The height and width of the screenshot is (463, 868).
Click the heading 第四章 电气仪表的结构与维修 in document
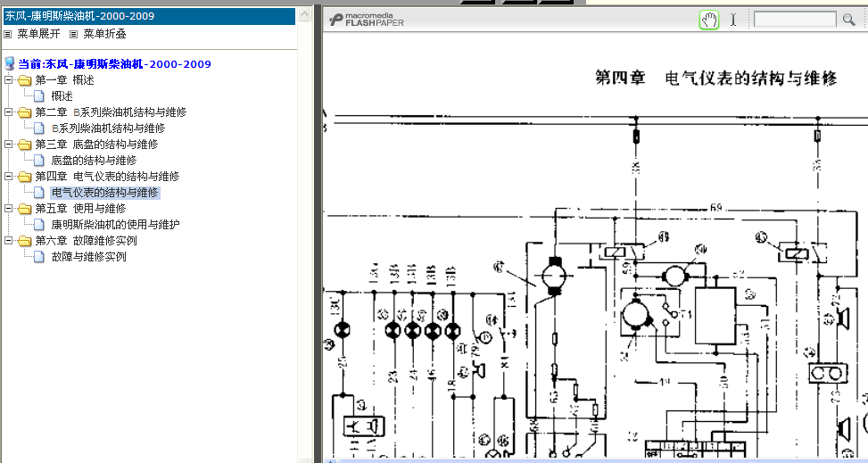715,79
